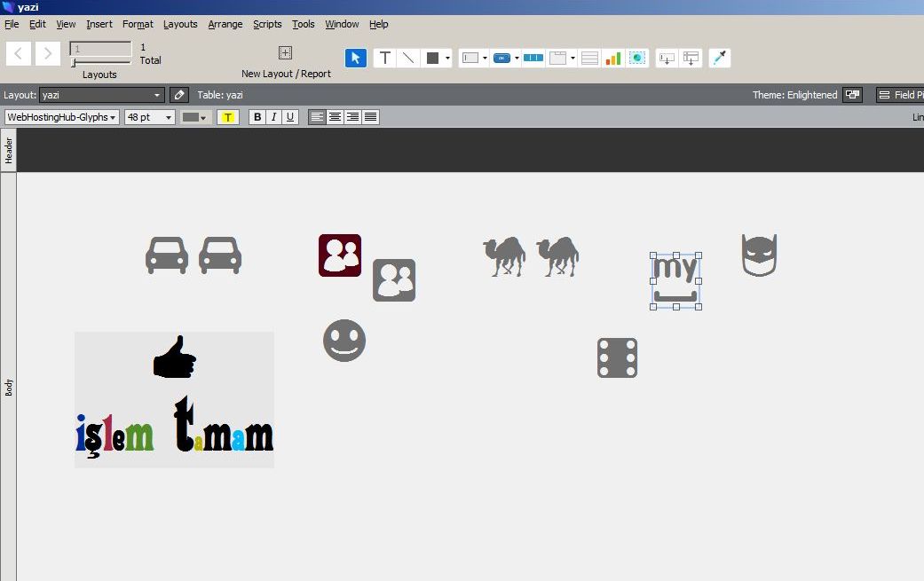Click the Web Viewer tool
924x581 pixels.
point(637,59)
